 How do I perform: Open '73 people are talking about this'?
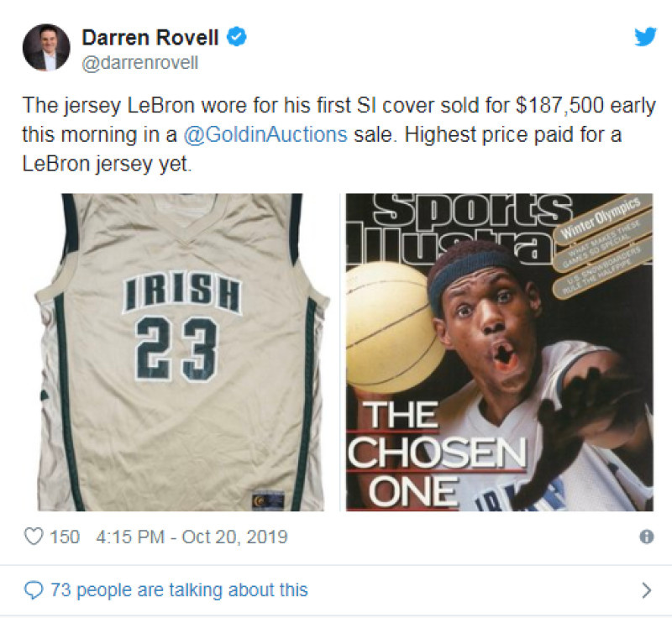179,590
